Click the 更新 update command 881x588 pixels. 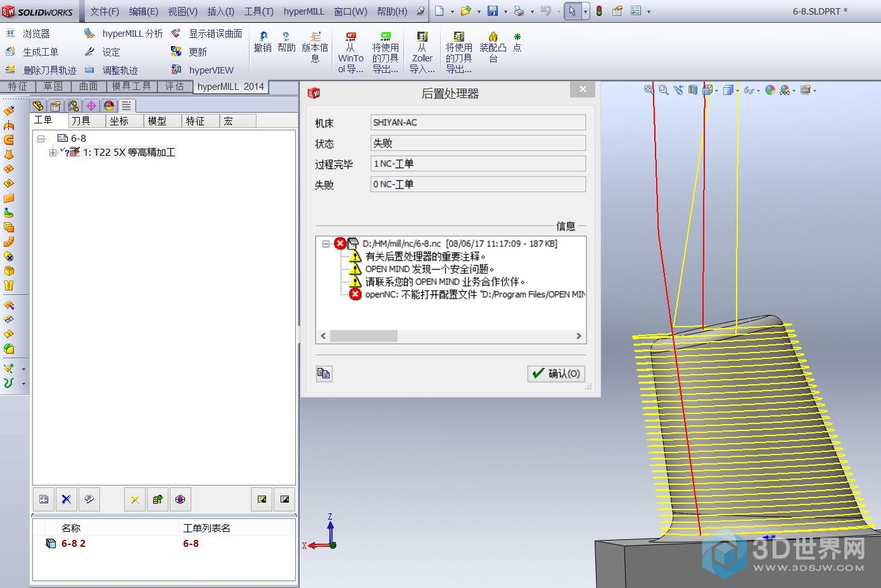[x=189, y=52]
